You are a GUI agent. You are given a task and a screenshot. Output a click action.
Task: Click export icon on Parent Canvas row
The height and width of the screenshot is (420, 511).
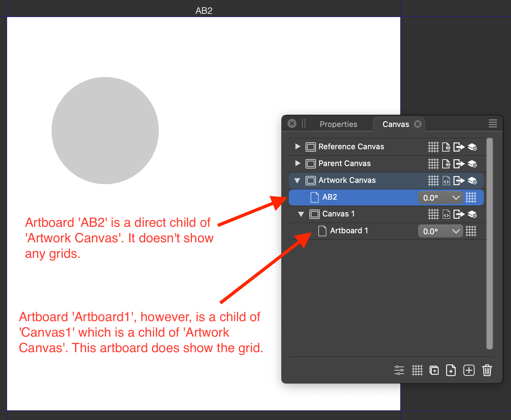tap(459, 164)
